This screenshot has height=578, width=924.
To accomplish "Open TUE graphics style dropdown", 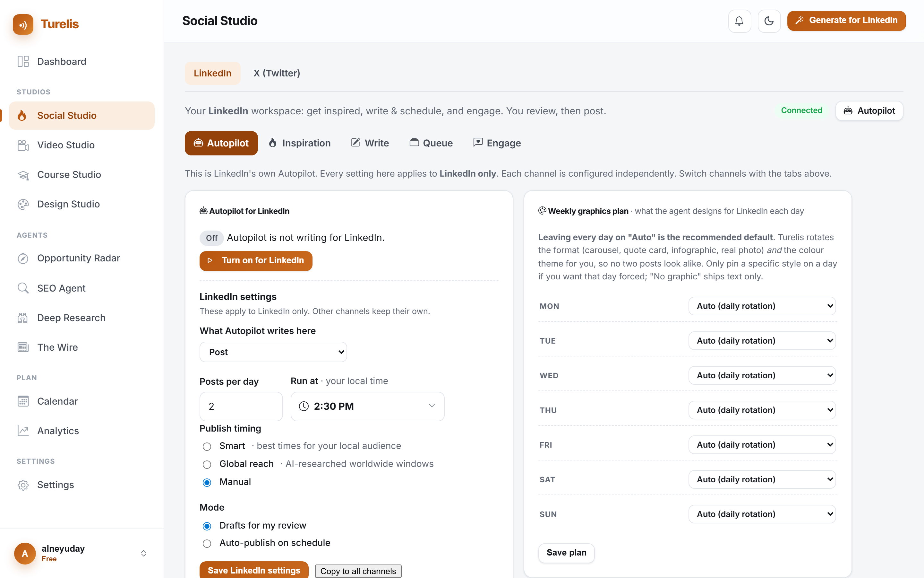I will point(762,341).
